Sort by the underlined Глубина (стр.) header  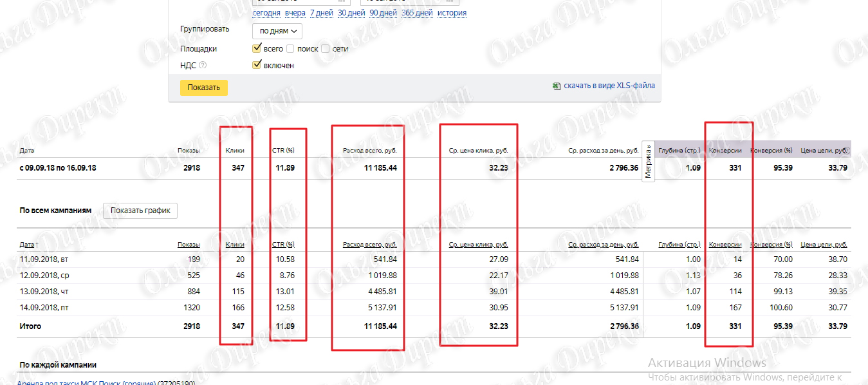[x=679, y=245]
